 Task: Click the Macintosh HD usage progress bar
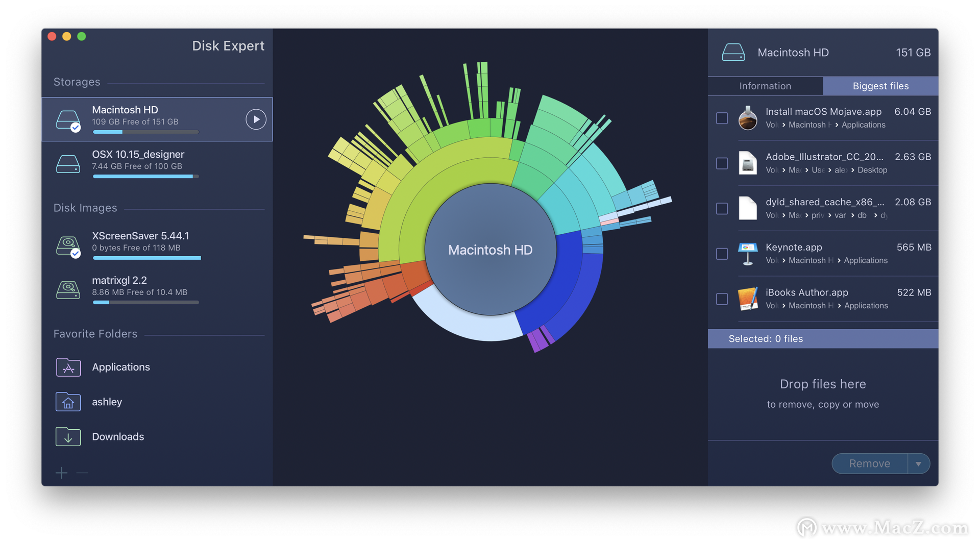tap(146, 132)
